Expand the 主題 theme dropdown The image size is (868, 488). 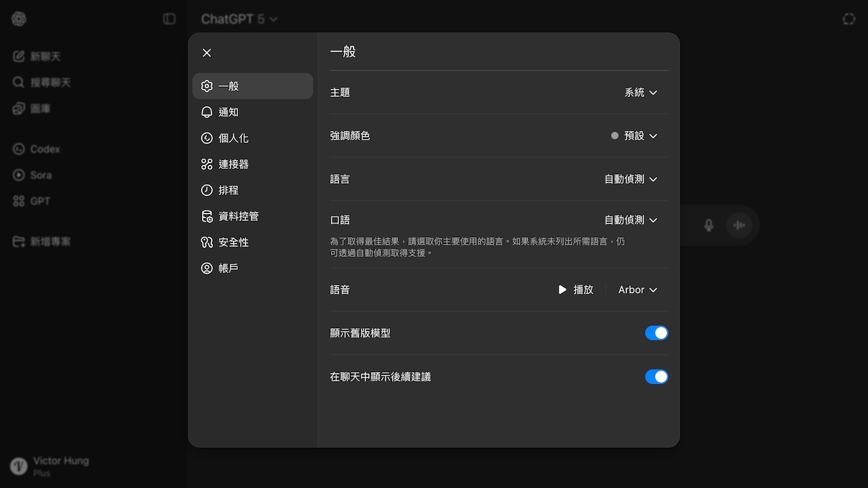(641, 92)
